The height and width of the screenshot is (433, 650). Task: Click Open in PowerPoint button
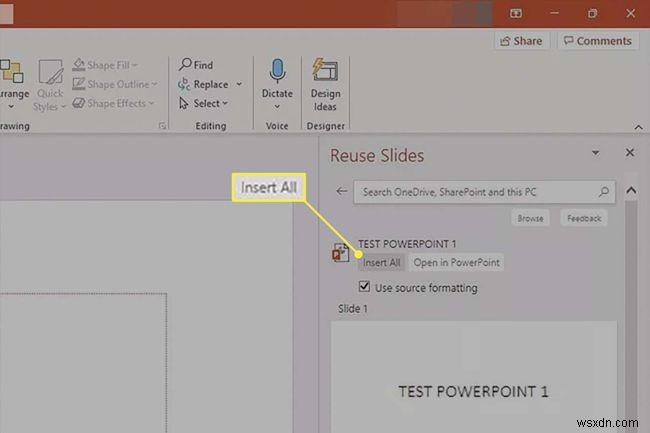(x=456, y=262)
